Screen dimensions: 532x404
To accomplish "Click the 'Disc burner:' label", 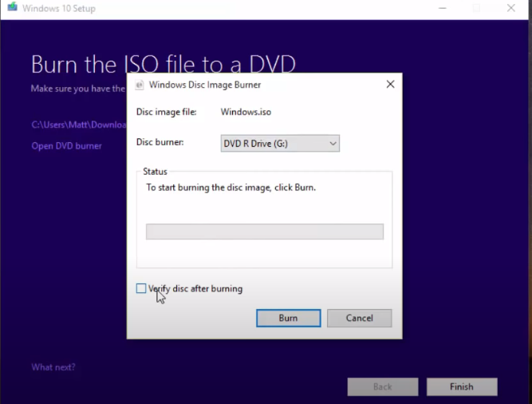I will (x=160, y=142).
